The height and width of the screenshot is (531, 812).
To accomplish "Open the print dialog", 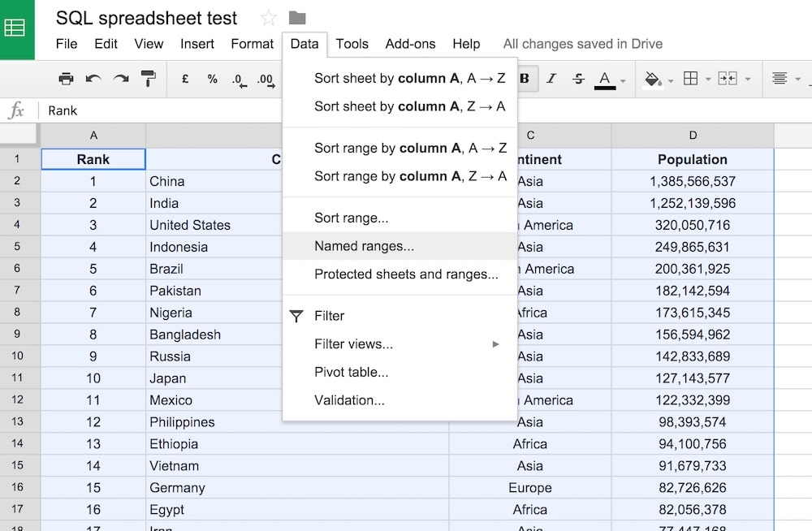I will point(66,79).
